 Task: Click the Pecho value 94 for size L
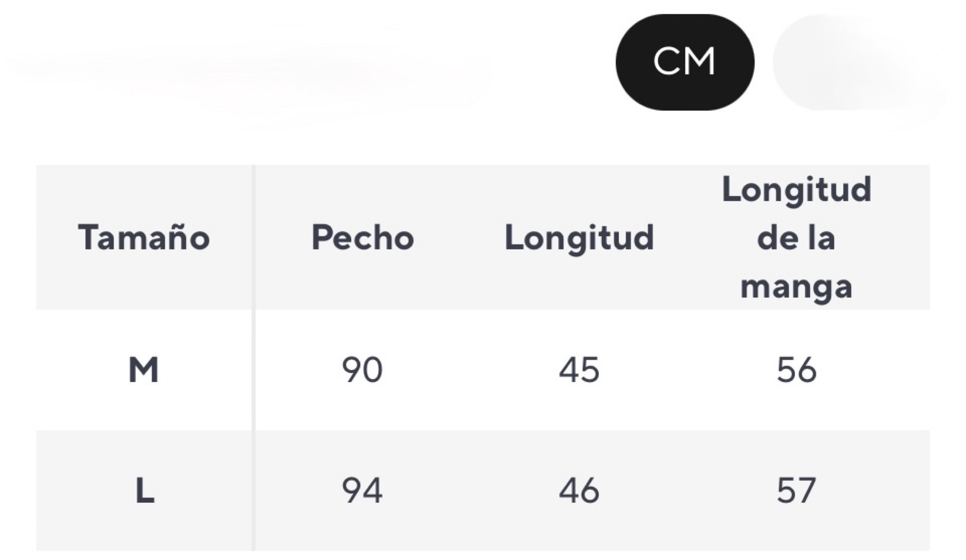(x=362, y=491)
